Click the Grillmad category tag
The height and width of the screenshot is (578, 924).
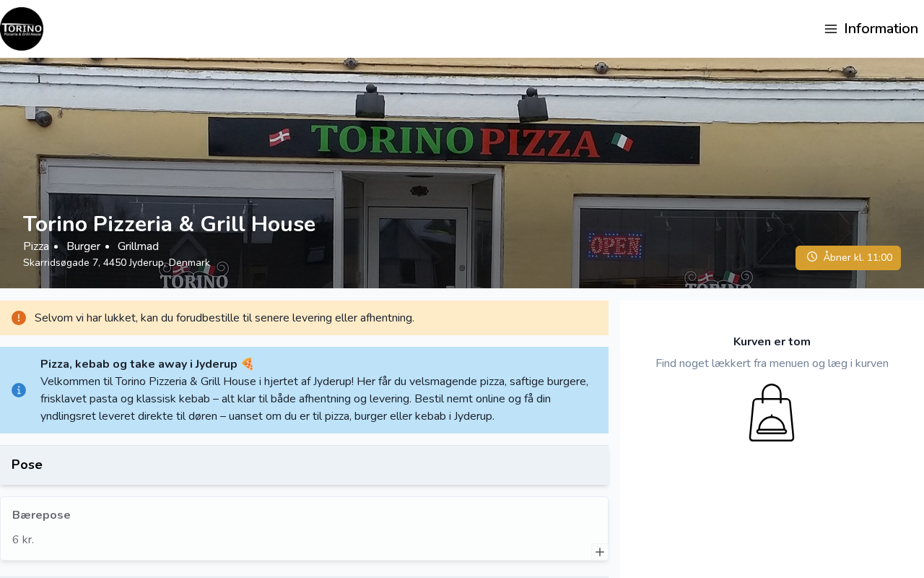(x=138, y=246)
